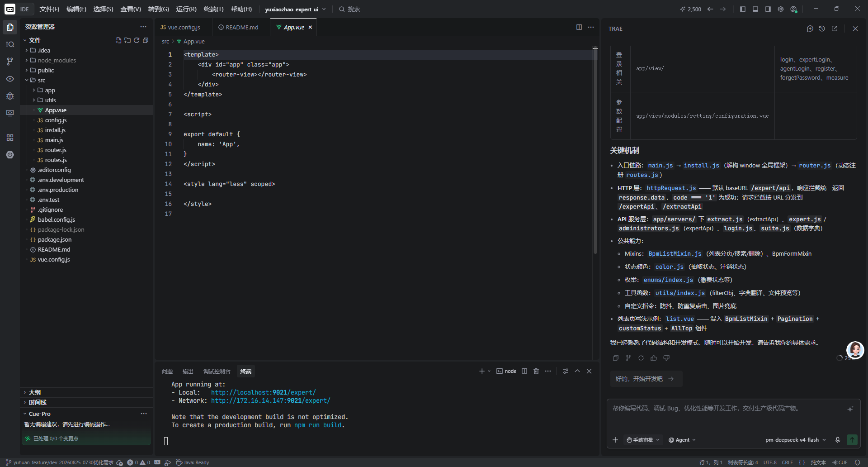Collapse all folders in explorer
868x467 pixels.
[146, 40]
